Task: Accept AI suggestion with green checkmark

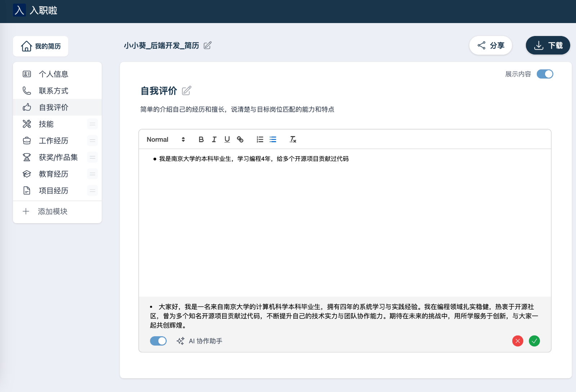Action: (534, 341)
